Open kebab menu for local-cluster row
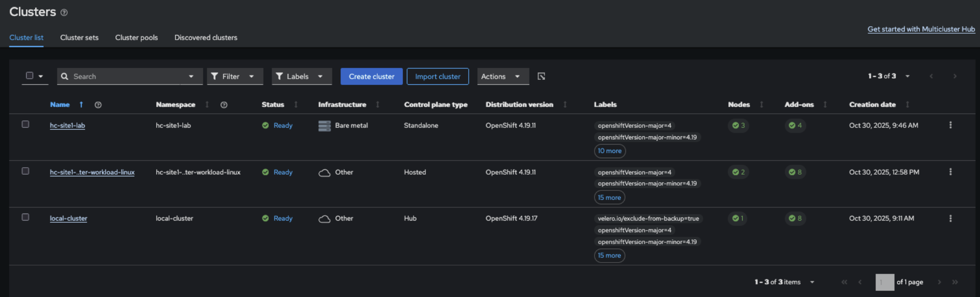This screenshot has height=297, width=980. pos(950,218)
